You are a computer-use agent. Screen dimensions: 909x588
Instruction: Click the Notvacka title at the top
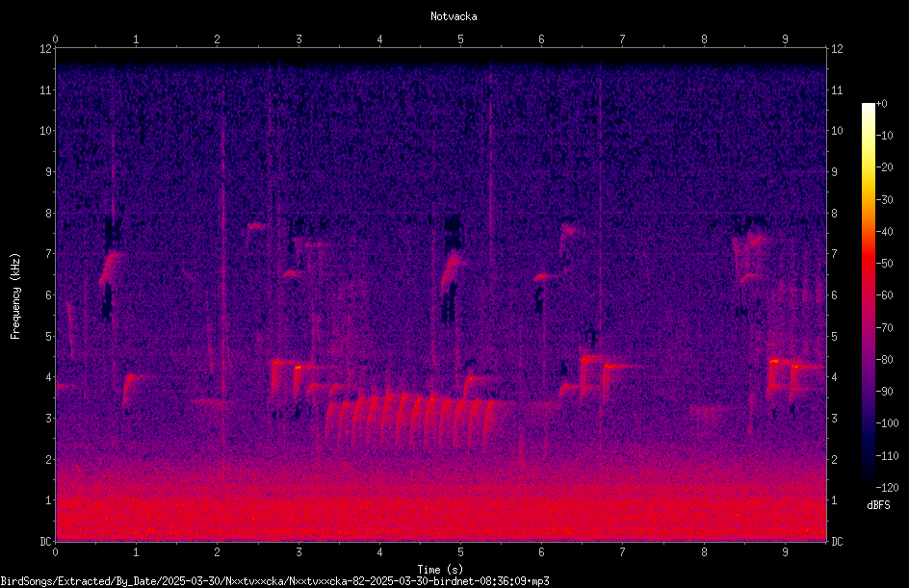pyautogui.click(x=454, y=16)
